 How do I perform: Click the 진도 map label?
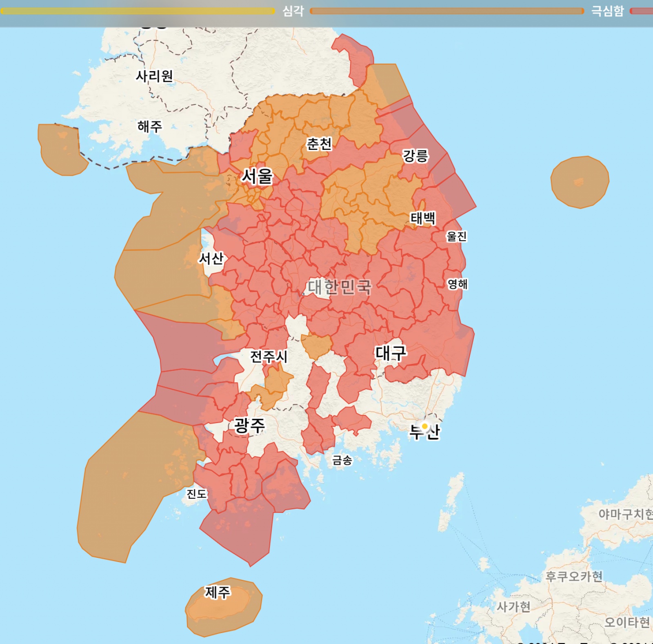point(197,494)
